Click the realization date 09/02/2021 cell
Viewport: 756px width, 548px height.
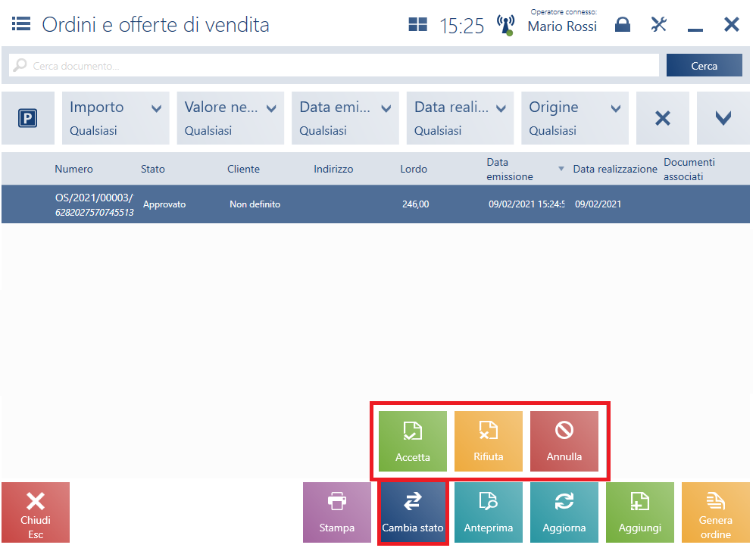(x=598, y=204)
